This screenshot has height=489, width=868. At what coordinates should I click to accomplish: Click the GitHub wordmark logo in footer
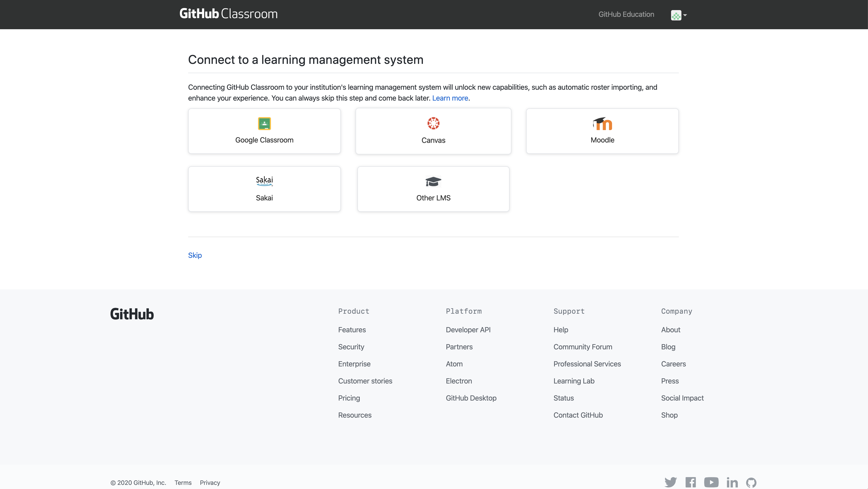coord(132,314)
